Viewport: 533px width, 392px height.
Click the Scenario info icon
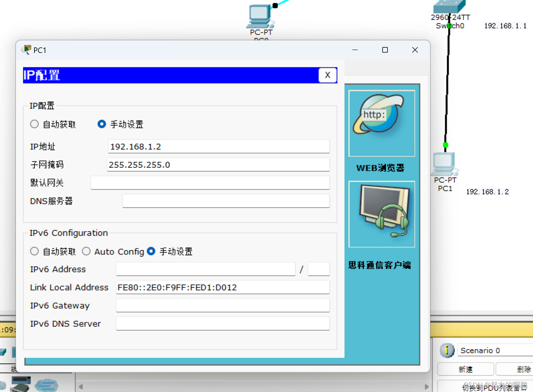(x=447, y=350)
